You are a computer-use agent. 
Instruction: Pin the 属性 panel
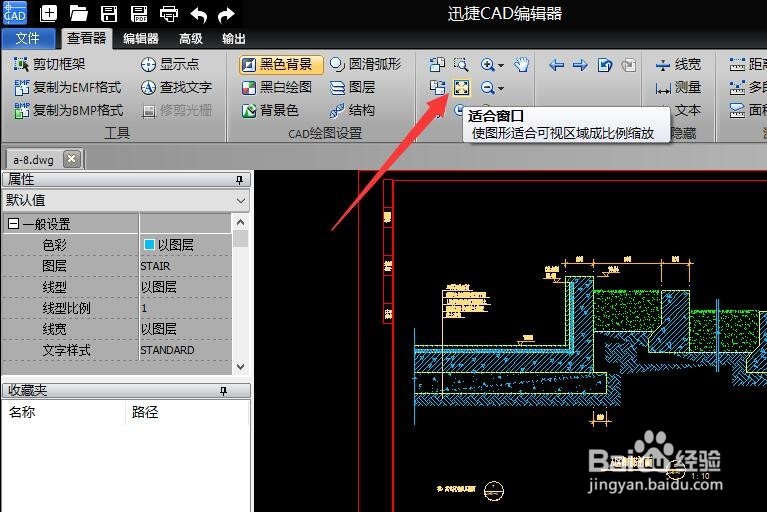coord(239,180)
